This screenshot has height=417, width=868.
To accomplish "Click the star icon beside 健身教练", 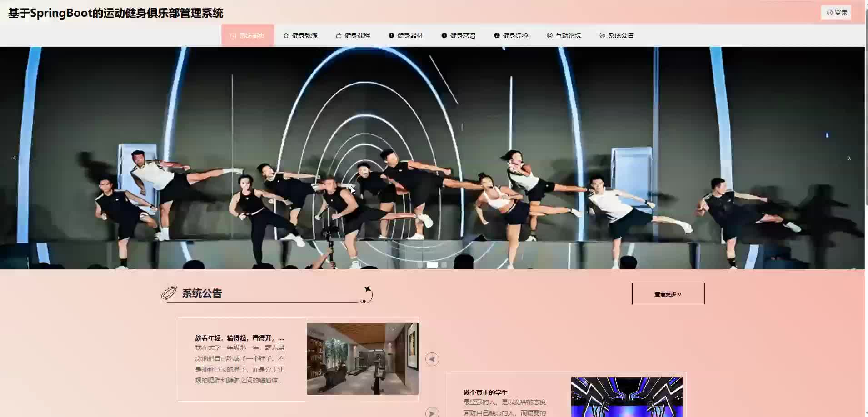I will click(x=286, y=35).
